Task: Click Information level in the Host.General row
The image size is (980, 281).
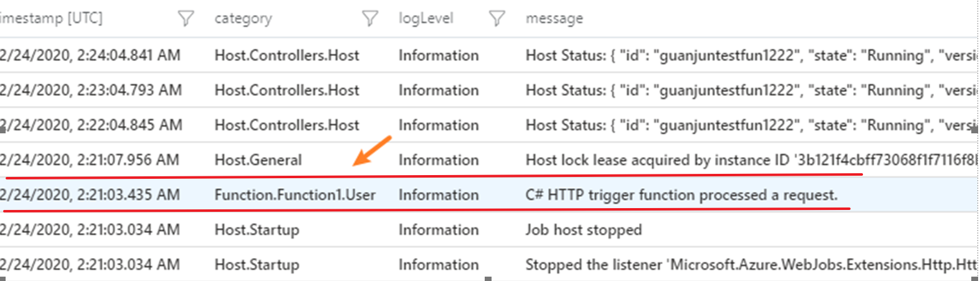Action: click(439, 160)
